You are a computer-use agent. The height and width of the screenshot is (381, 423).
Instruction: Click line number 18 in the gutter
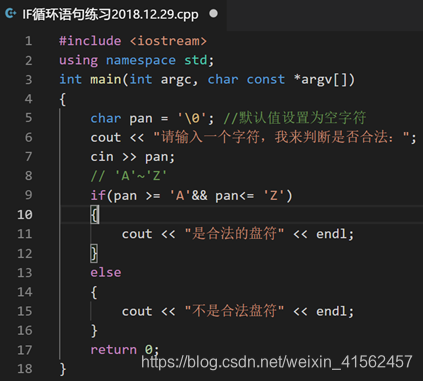(25, 369)
